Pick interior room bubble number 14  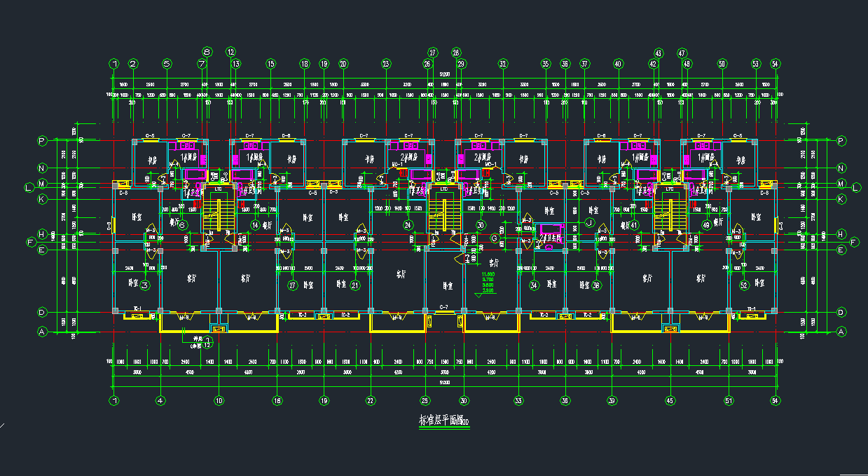[256, 225]
